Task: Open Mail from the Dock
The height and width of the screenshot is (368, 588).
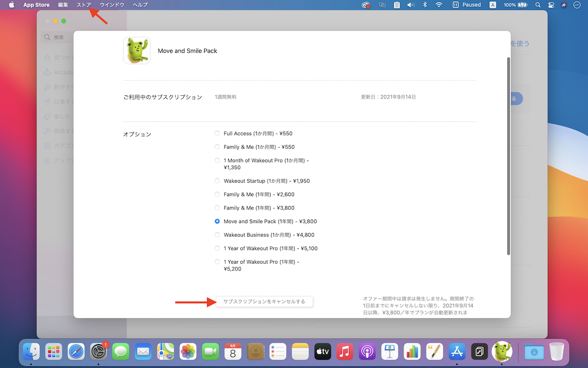Action: tap(143, 352)
